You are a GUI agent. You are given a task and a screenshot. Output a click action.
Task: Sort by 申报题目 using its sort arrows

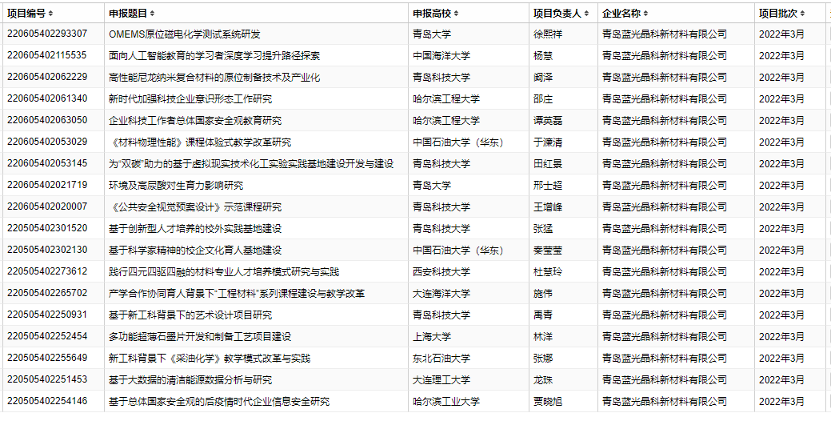[152, 13]
